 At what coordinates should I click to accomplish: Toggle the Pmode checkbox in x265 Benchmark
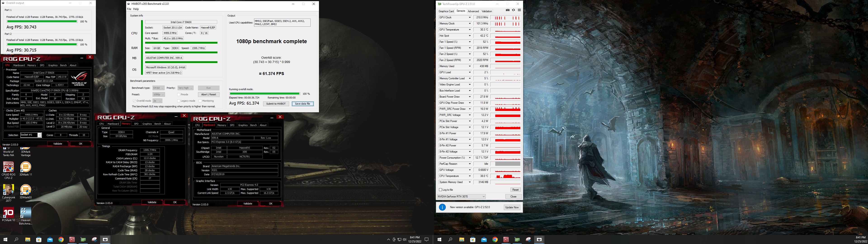[x=179, y=95]
